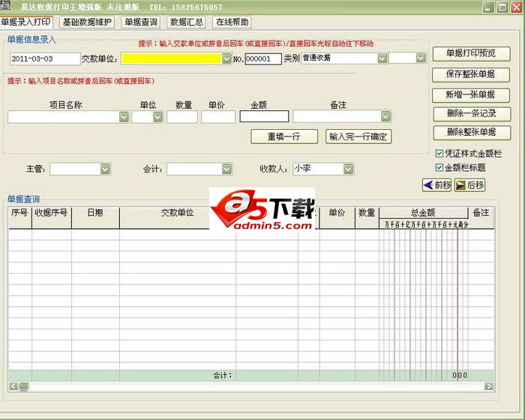This screenshot has width=525, height=420.
Task: Toggle the 金额栏标题 checkbox
Action: pos(439,167)
